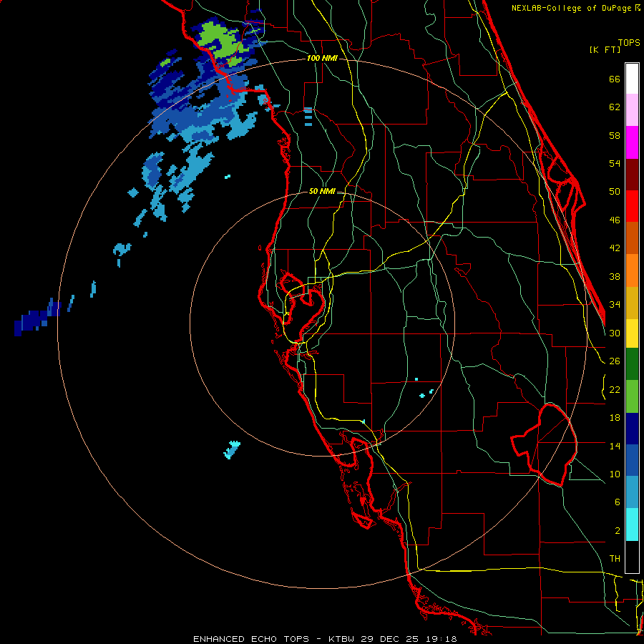
Task: Click the 'TOPS' legend title
Action: (629, 42)
